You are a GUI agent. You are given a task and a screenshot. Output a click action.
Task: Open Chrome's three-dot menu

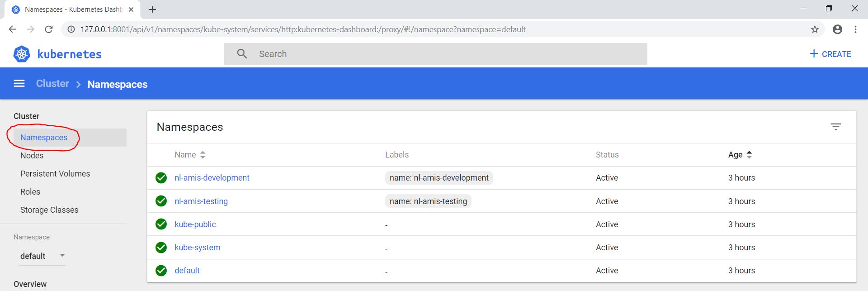[855, 29]
